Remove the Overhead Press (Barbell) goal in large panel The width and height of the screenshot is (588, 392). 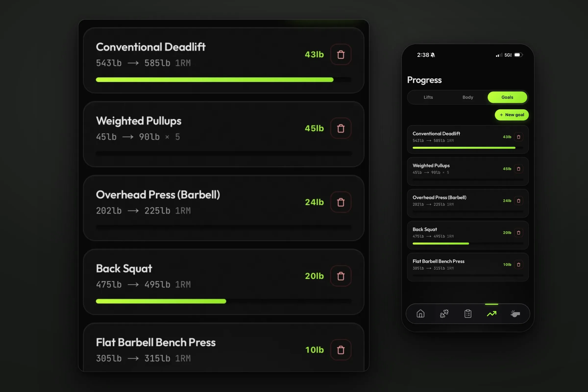click(341, 202)
